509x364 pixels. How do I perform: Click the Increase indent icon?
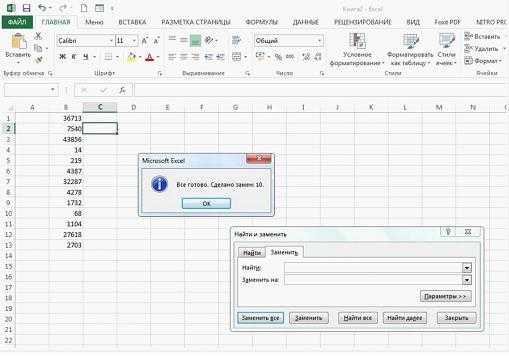pos(220,57)
